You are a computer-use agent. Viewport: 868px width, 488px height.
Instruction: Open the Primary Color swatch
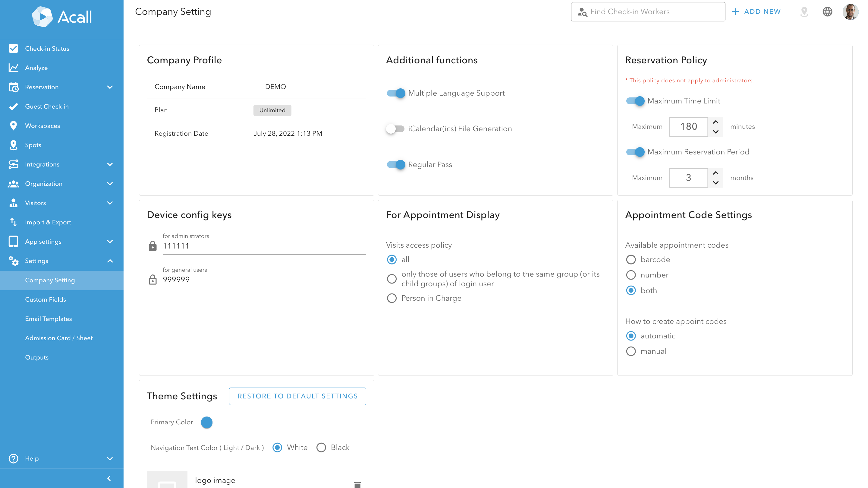point(206,422)
